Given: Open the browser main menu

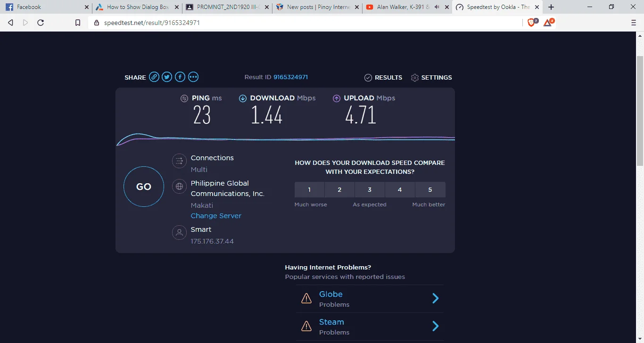Looking at the screenshot, I should (x=634, y=23).
